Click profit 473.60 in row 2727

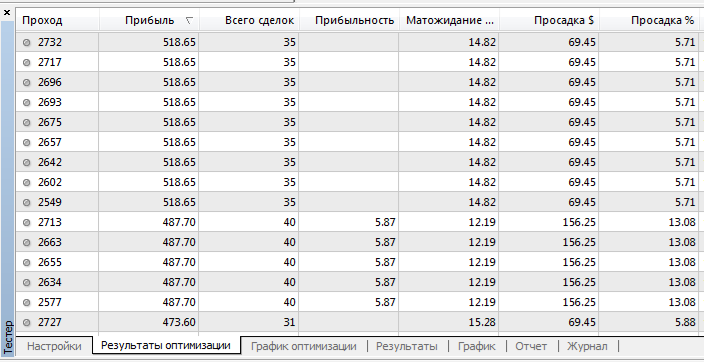click(x=179, y=322)
